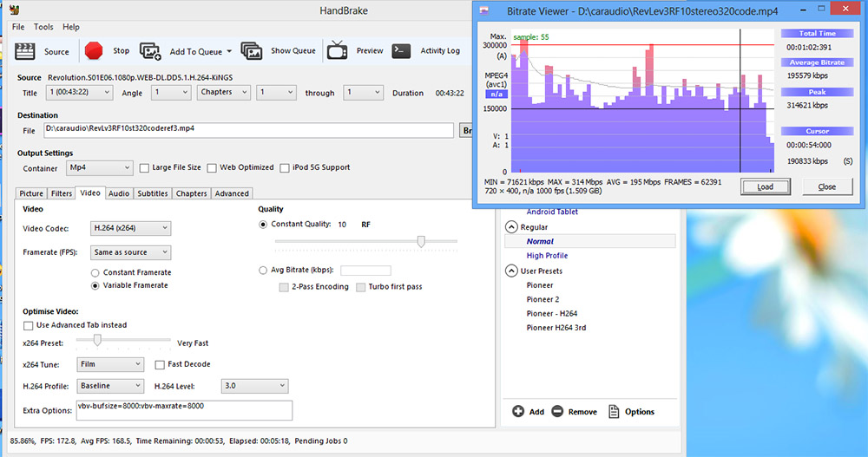
Task: Switch to the Subtitles tab
Action: point(152,193)
